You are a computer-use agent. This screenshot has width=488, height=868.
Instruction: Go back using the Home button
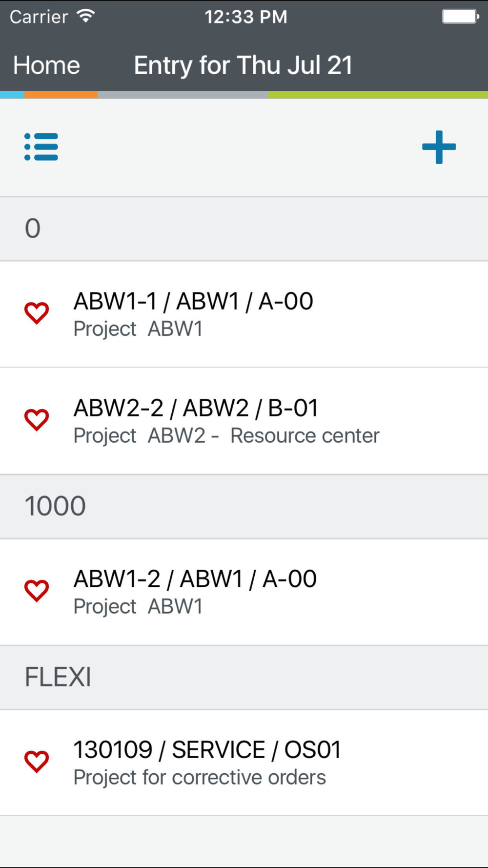(x=46, y=65)
